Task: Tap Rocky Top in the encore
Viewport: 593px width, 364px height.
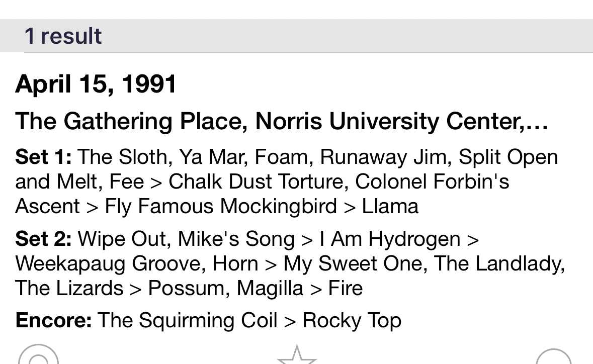Action: click(352, 320)
